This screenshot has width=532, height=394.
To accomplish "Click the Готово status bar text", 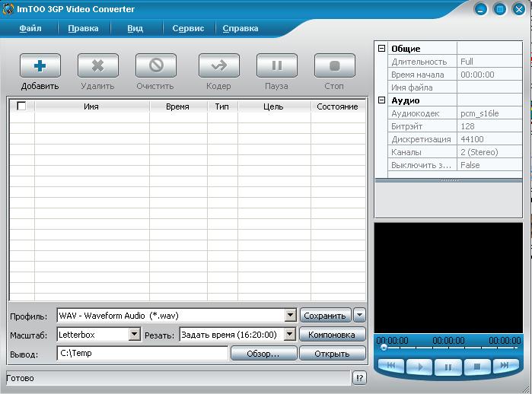I will coord(21,378).
